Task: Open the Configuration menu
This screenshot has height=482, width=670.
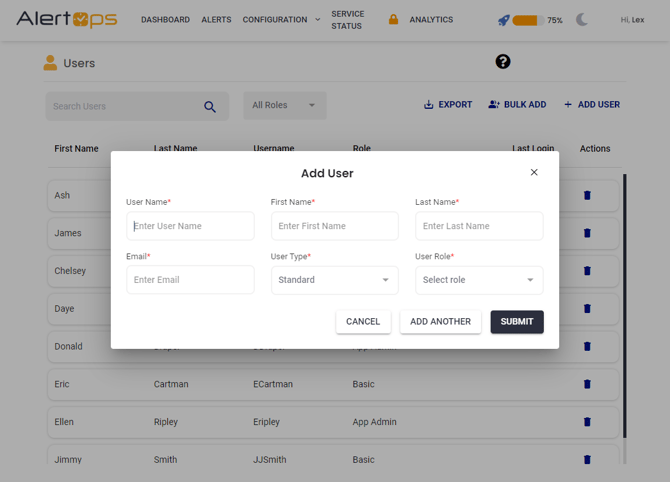Action: click(280, 20)
